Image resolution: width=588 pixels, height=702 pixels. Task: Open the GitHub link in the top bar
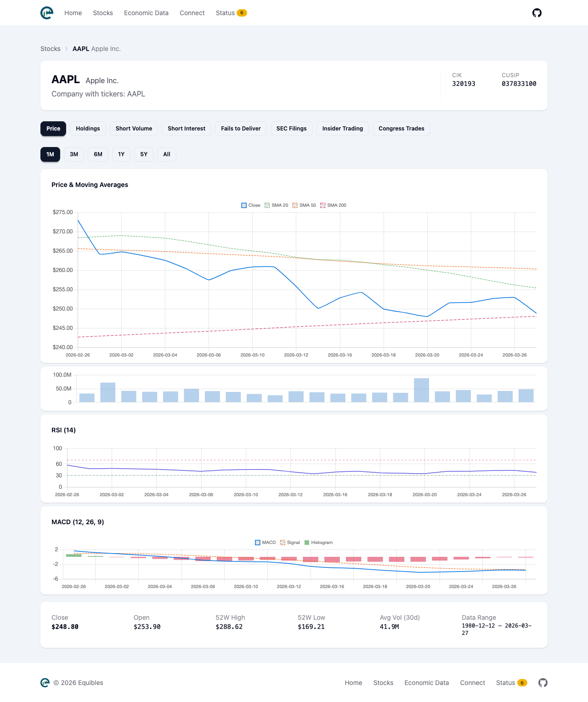[537, 13]
